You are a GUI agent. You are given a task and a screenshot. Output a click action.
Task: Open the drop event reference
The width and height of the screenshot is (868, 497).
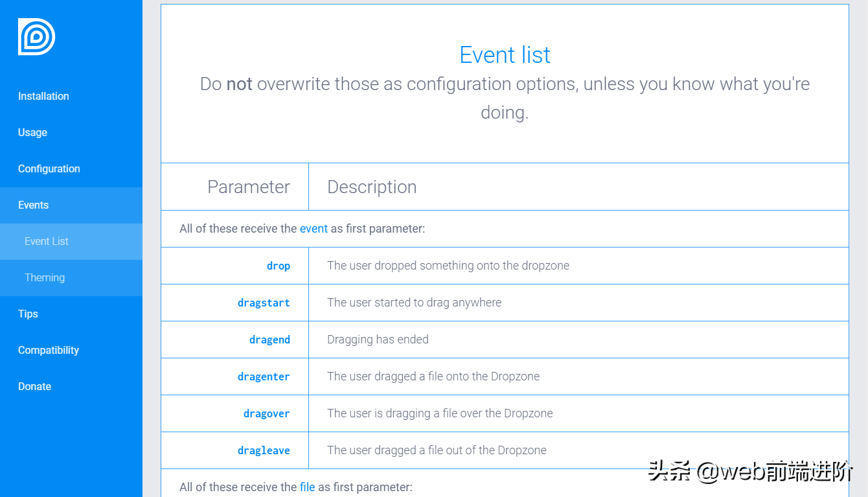279,266
